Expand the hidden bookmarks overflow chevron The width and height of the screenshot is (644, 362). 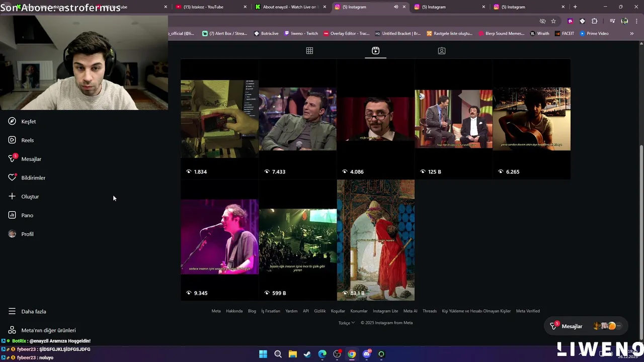point(631,34)
